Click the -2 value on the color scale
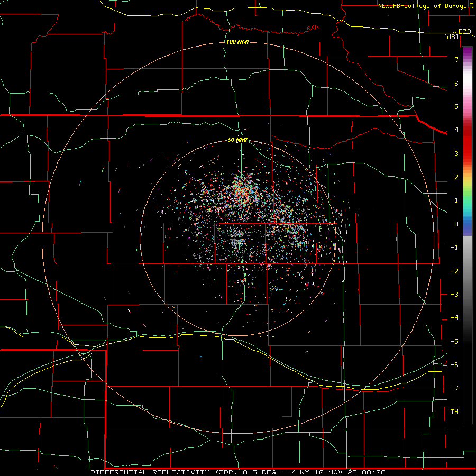 454,271
